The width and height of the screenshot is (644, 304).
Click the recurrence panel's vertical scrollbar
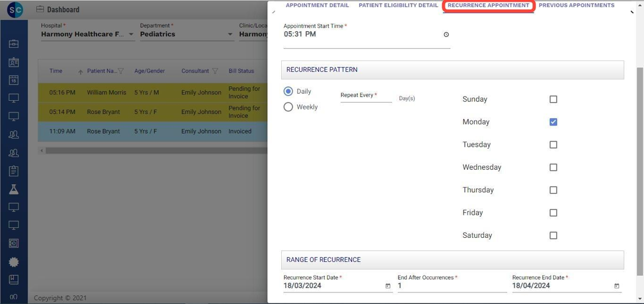[639, 171]
